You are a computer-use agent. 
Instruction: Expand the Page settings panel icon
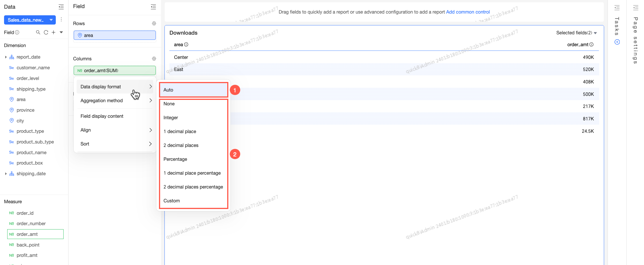pos(636,8)
